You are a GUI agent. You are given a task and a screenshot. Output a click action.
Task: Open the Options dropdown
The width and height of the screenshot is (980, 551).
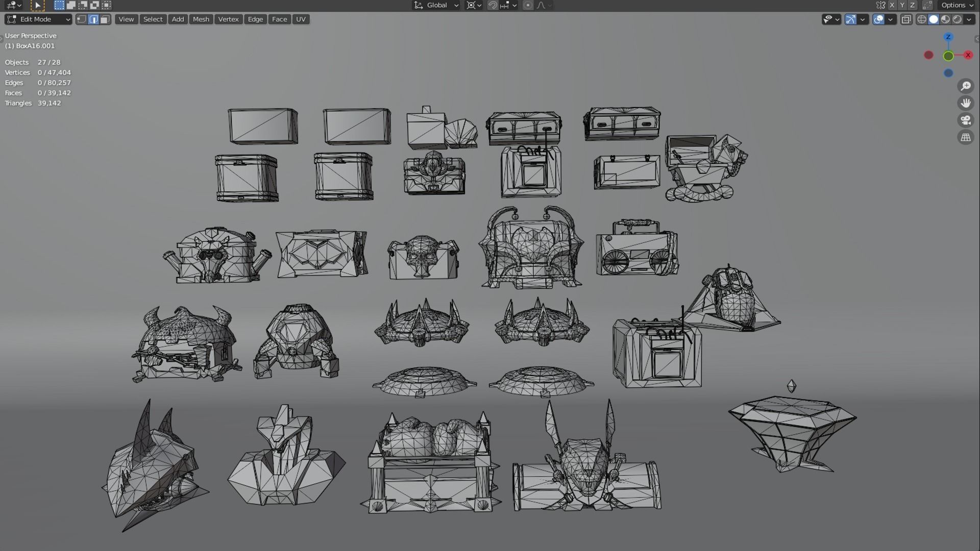click(x=957, y=5)
